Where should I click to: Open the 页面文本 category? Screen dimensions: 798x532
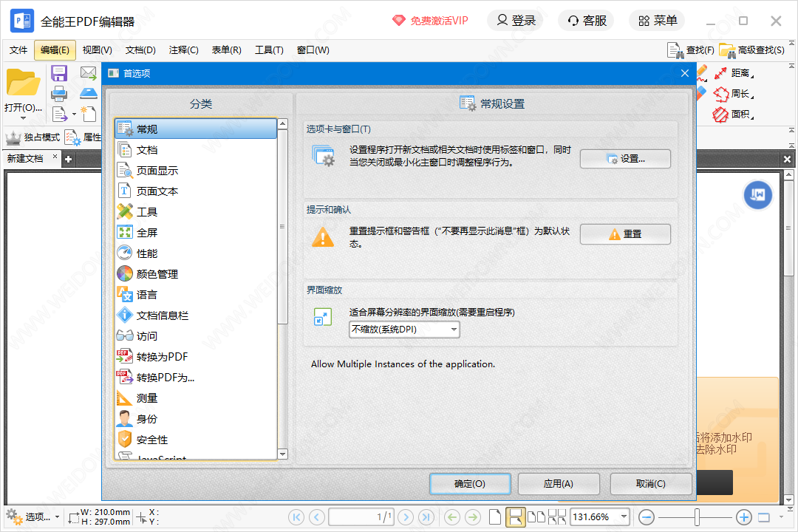click(196, 191)
